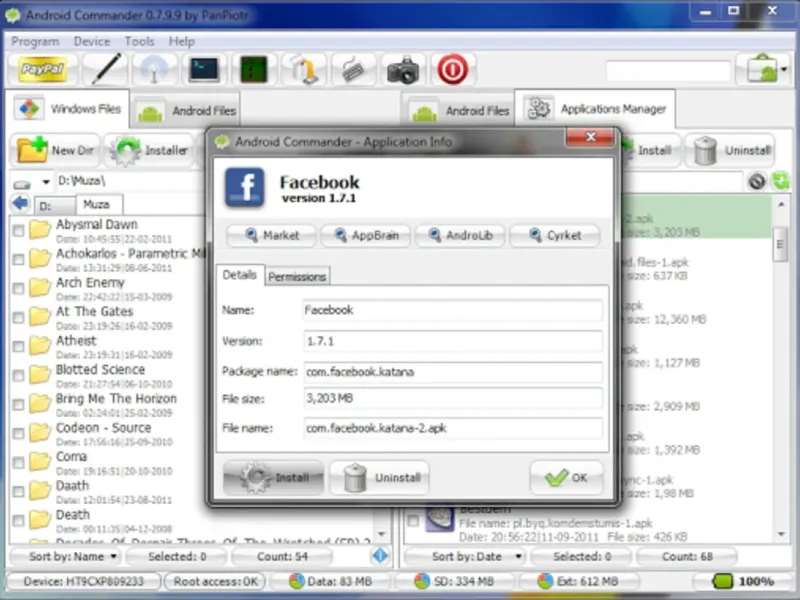
Task: Check the Atheist folder checkbox
Action: pyautogui.click(x=18, y=347)
